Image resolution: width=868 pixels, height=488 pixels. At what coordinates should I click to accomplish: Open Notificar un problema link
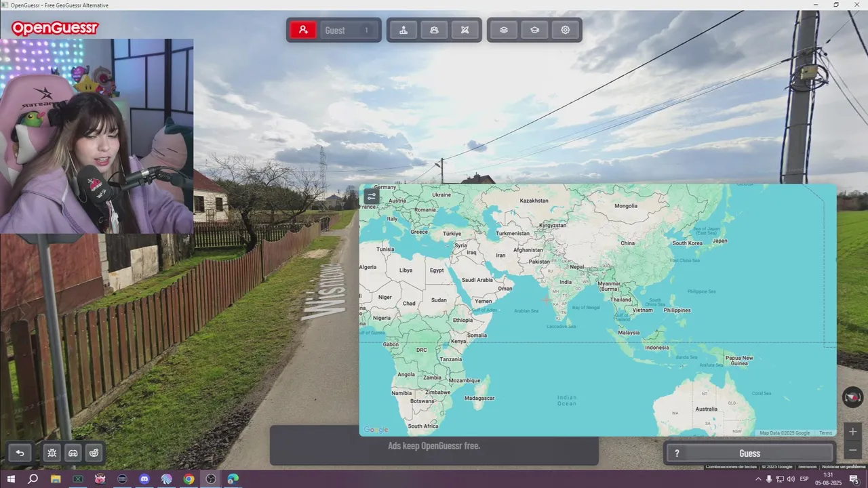tap(843, 466)
